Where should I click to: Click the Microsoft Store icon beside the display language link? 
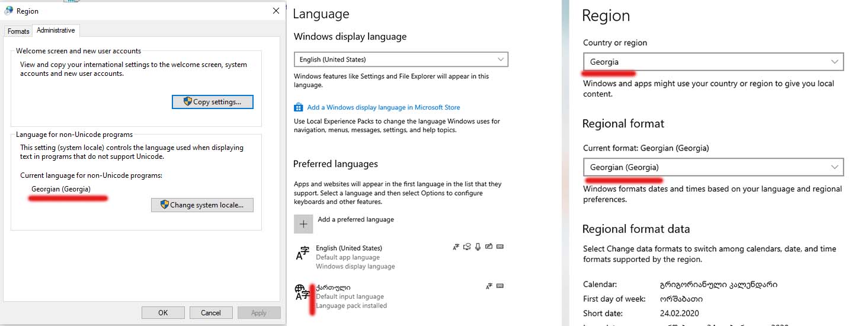pyautogui.click(x=299, y=107)
